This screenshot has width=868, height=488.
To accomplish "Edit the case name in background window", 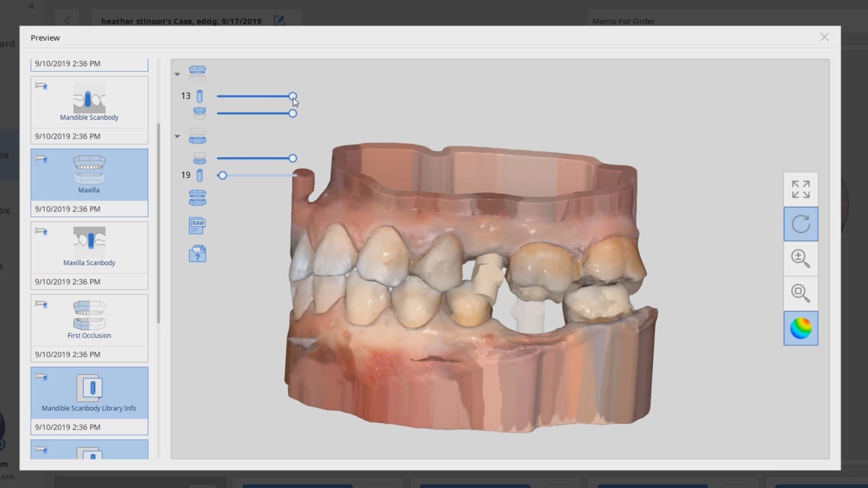I will point(279,21).
